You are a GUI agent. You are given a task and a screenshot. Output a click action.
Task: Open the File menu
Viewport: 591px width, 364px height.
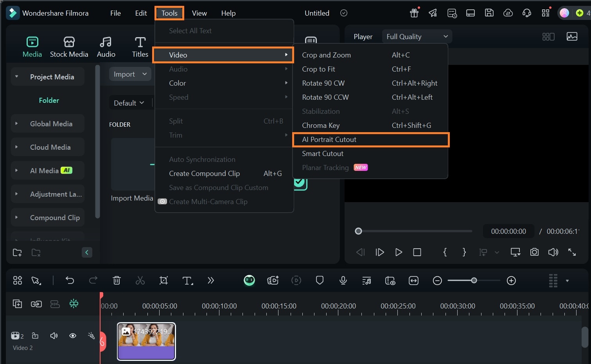point(115,13)
